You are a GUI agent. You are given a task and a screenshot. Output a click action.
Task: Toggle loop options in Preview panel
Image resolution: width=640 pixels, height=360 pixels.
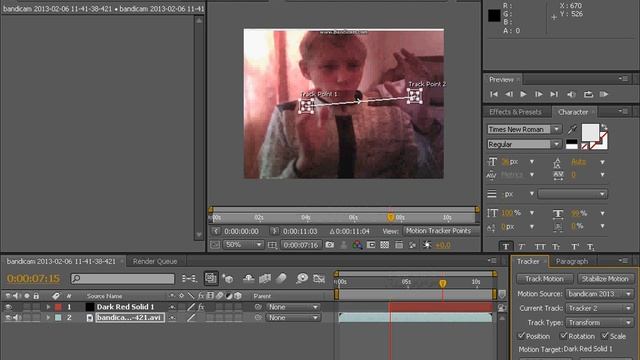pyautogui.click(x=588, y=94)
